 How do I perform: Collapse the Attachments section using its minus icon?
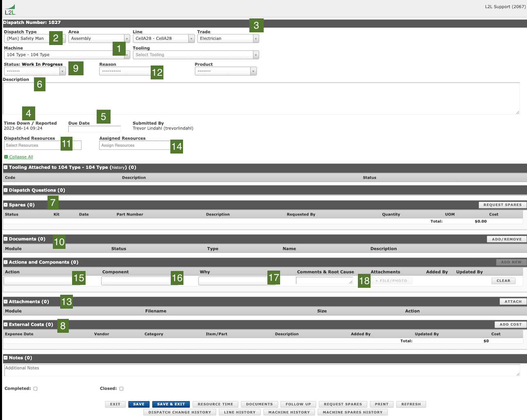[x=5, y=302]
